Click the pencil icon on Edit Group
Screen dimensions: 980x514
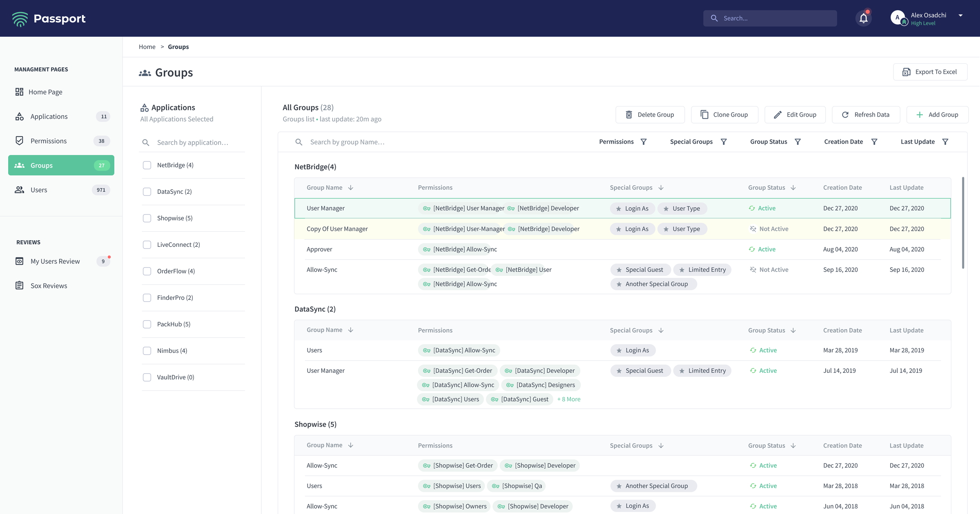click(x=778, y=115)
